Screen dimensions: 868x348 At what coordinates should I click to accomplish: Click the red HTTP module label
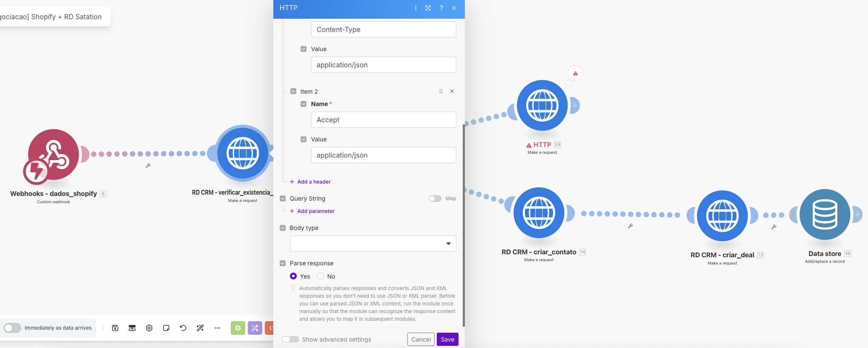tap(542, 145)
